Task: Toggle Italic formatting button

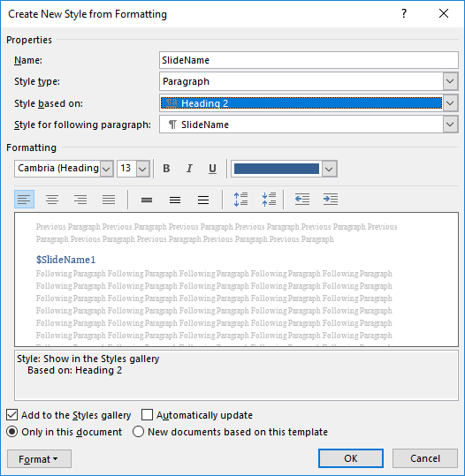Action: pos(189,169)
